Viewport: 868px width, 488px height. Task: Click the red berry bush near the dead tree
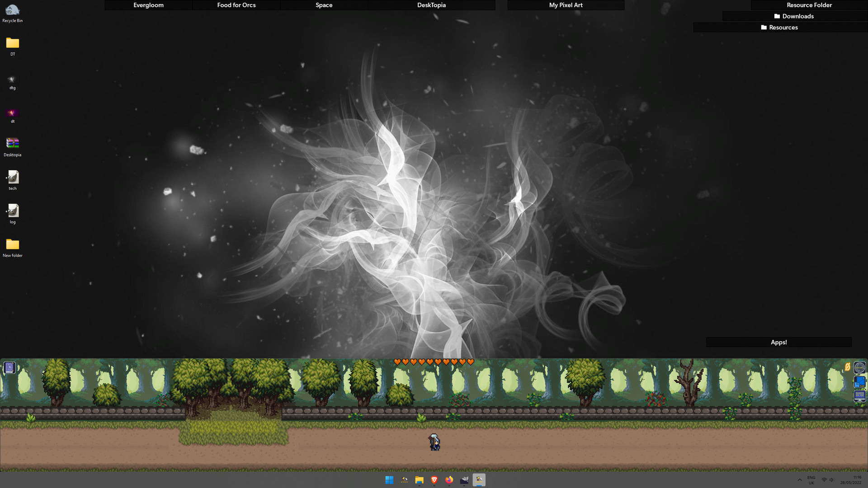pos(656,399)
